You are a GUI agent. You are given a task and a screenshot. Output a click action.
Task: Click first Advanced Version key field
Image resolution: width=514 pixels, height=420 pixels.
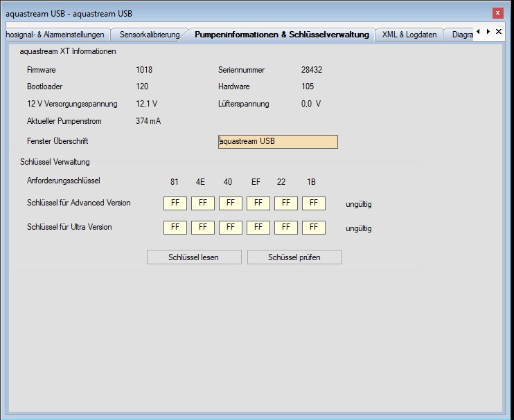click(175, 203)
